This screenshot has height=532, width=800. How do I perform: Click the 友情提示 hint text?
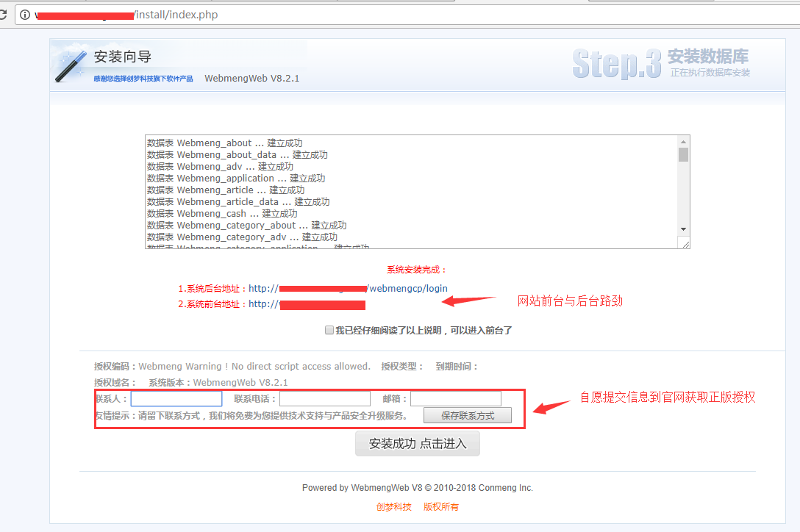(251, 416)
